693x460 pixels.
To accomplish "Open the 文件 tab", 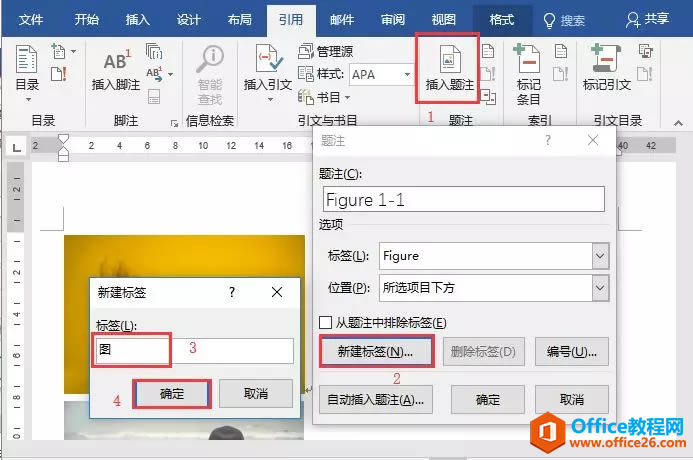I will click(x=31, y=19).
